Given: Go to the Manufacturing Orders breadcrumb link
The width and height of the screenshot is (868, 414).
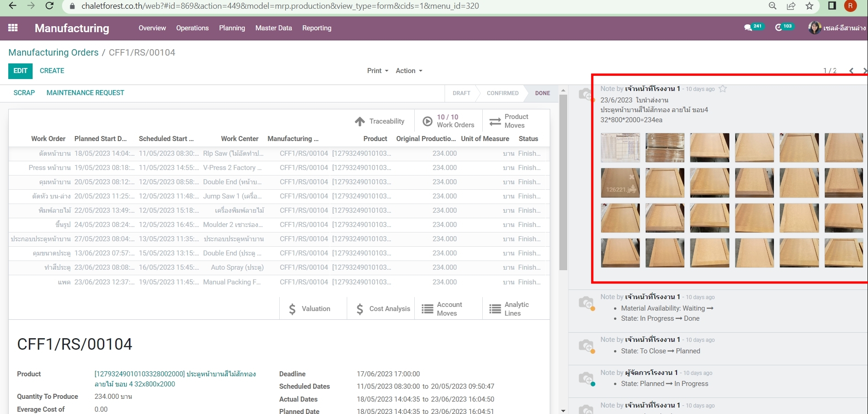Looking at the screenshot, I should pos(53,52).
